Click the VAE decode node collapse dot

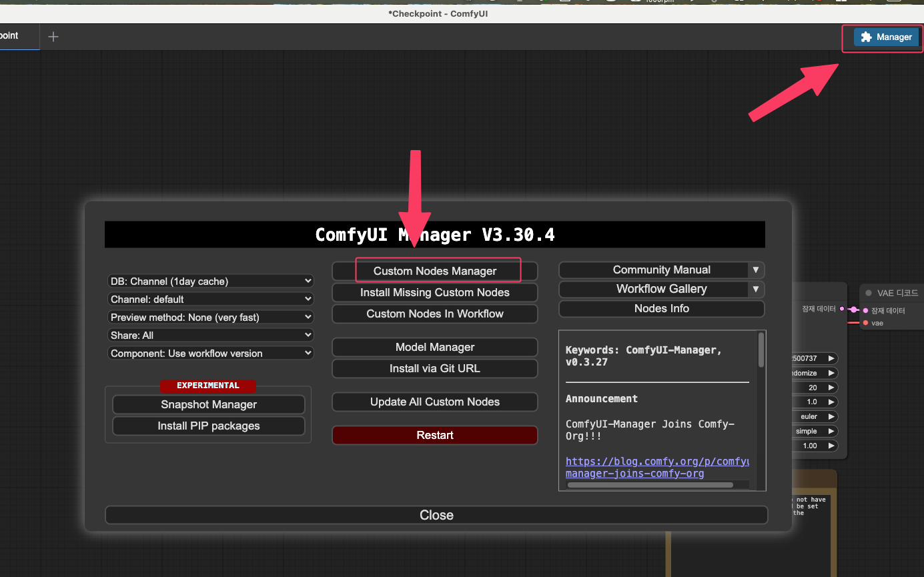click(869, 293)
